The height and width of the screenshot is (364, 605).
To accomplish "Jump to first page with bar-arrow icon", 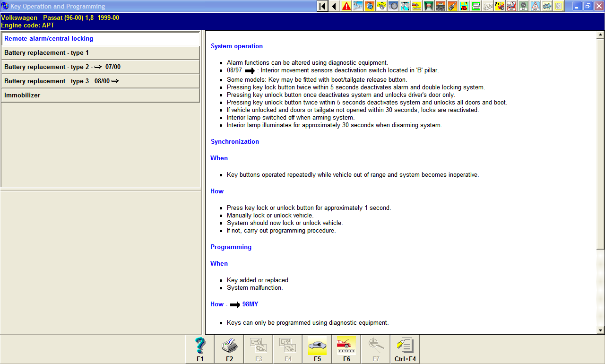I will coord(322,6).
